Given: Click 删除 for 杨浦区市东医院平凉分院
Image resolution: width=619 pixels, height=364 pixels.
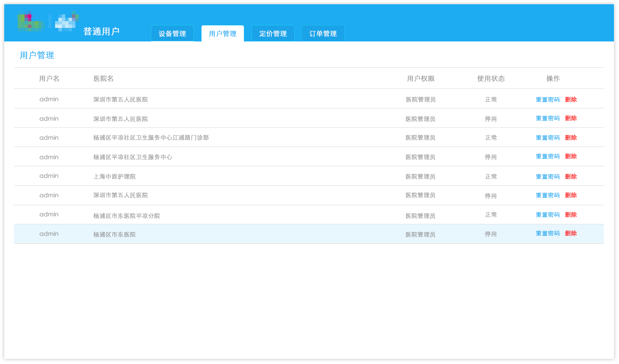Looking at the screenshot, I should [571, 215].
